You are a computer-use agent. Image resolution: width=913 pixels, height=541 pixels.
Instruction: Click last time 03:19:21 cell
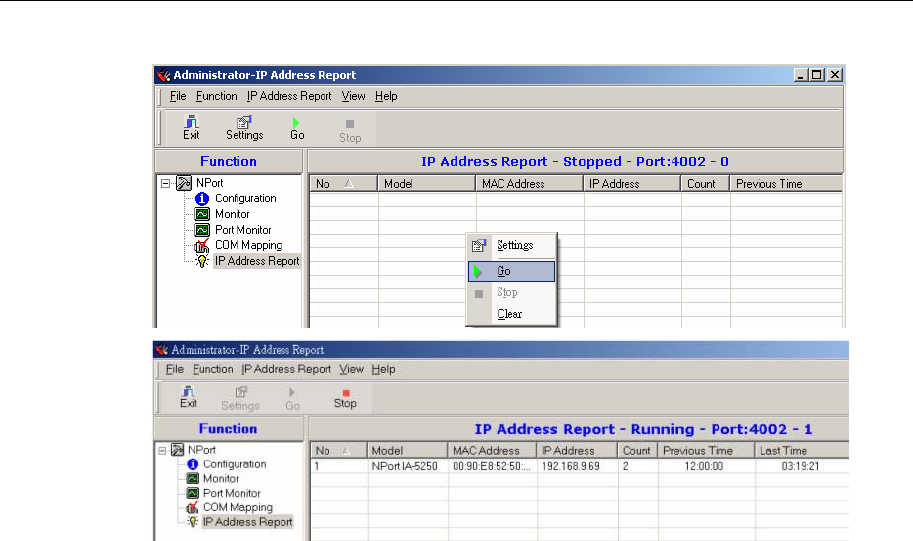[x=801, y=466]
